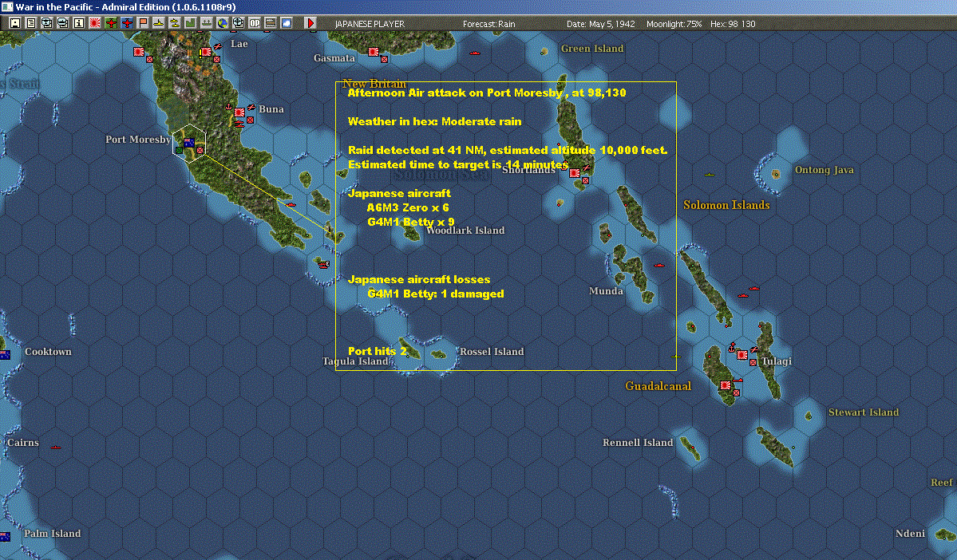The height and width of the screenshot is (560, 957).
Task: Click the red plane on blue background icon
Action: [127, 23]
